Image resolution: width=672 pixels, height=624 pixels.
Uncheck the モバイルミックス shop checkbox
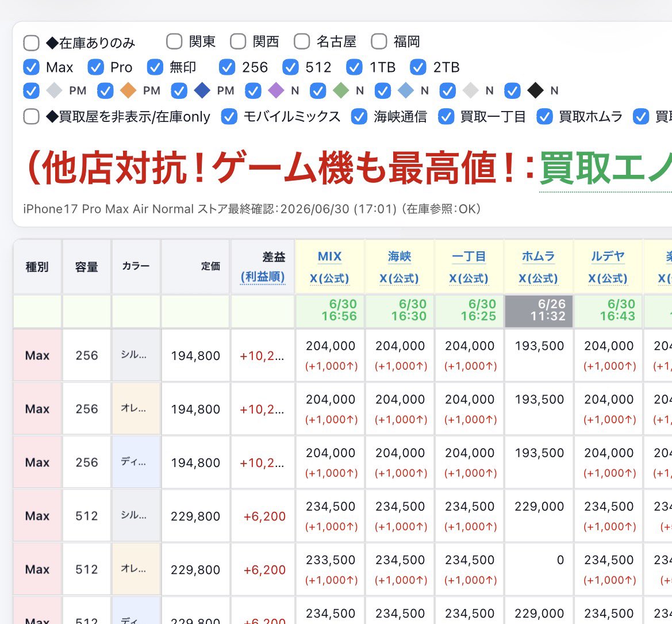[x=229, y=117]
